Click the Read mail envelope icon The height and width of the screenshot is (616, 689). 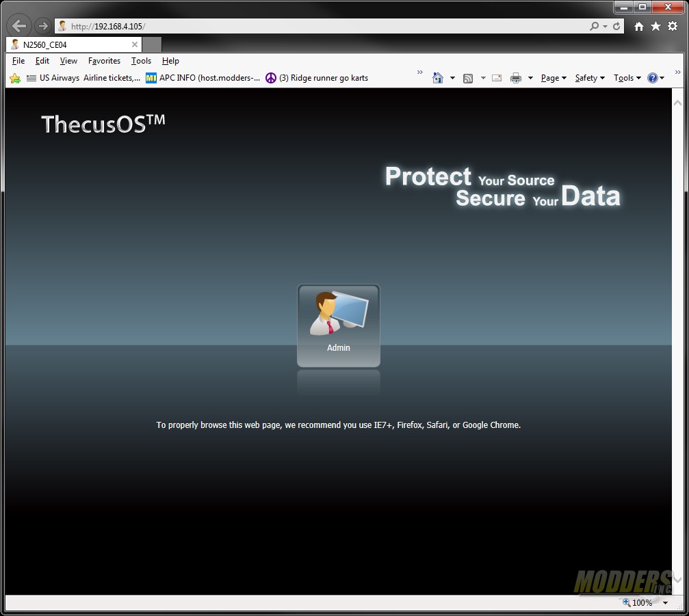(497, 78)
